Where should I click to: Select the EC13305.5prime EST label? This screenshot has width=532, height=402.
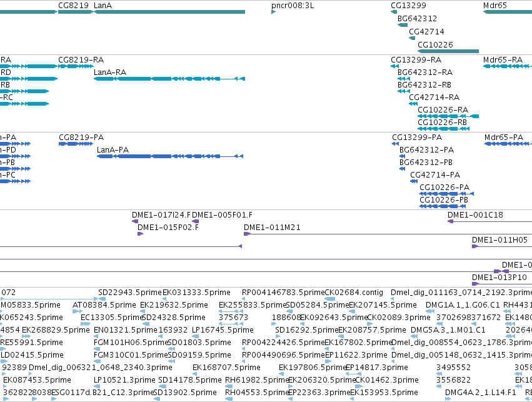coord(112,318)
